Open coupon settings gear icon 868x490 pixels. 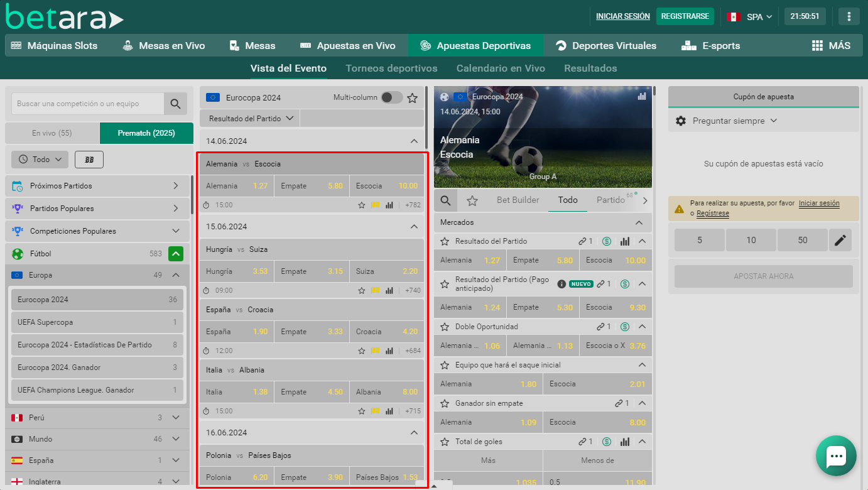pos(681,121)
